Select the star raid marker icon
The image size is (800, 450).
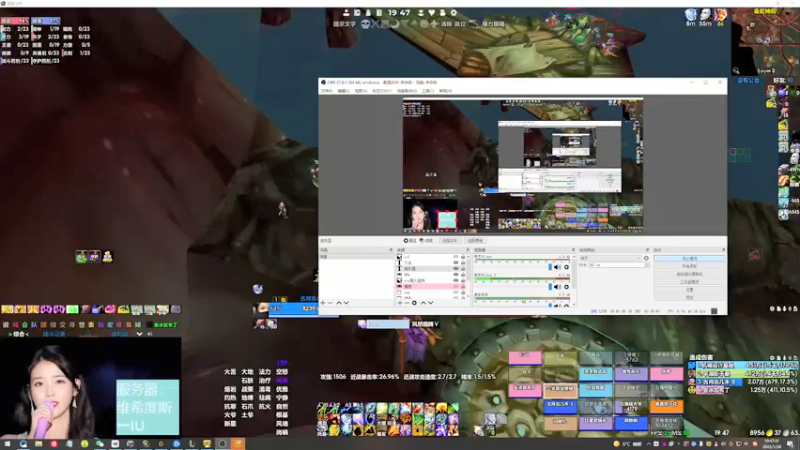434,24
